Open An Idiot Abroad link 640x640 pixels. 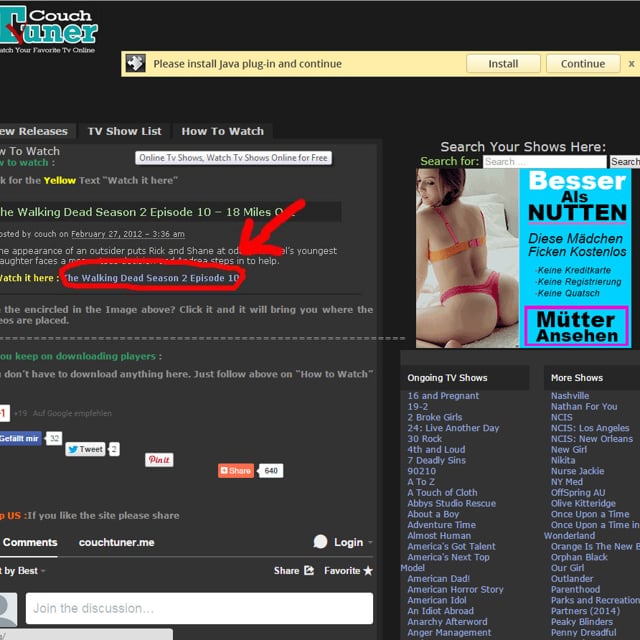(x=440, y=611)
